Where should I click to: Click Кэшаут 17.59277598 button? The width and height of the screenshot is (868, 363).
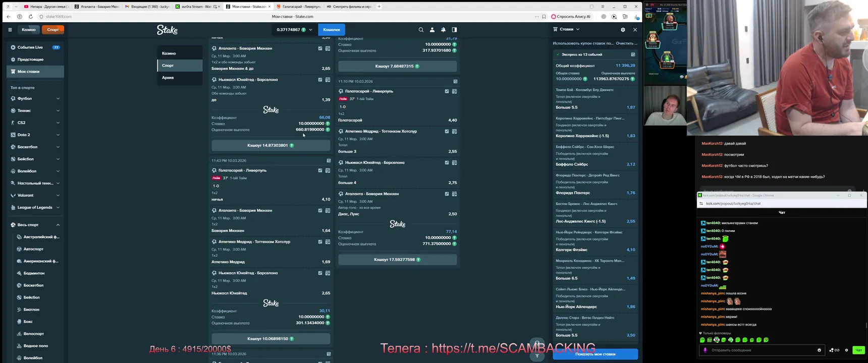[398, 260]
